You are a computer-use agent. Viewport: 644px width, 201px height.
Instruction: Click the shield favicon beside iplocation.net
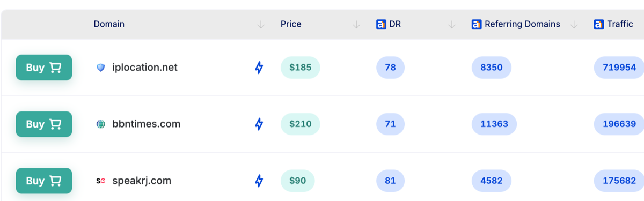[101, 68]
